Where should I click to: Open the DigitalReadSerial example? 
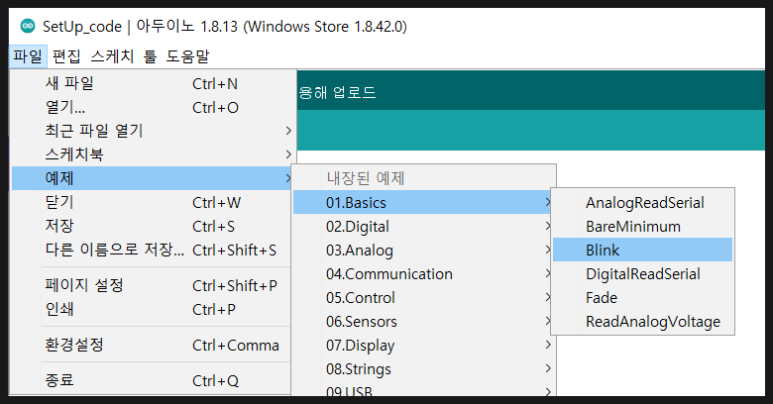click(642, 274)
